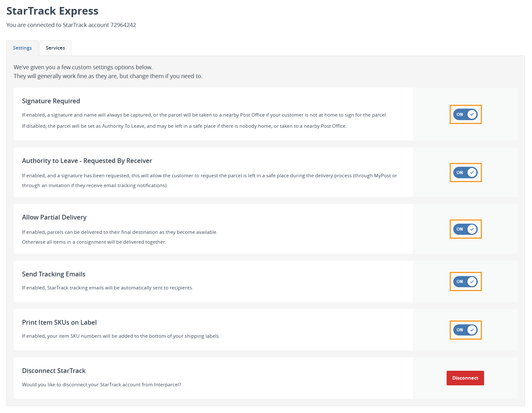Switch to the Services tab
Image resolution: width=532 pixels, height=413 pixels.
click(x=55, y=48)
